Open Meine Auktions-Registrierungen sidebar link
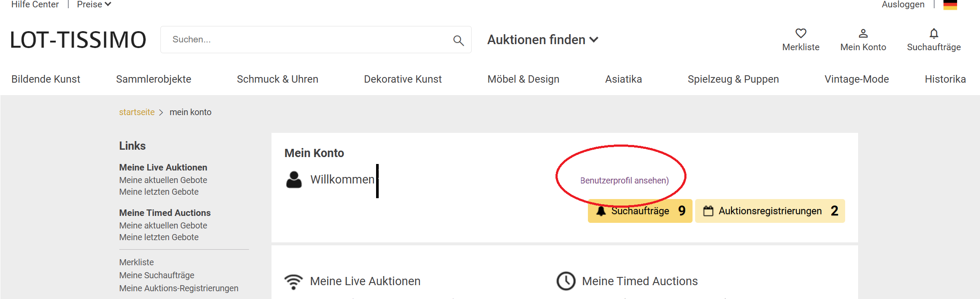 pos(179,288)
